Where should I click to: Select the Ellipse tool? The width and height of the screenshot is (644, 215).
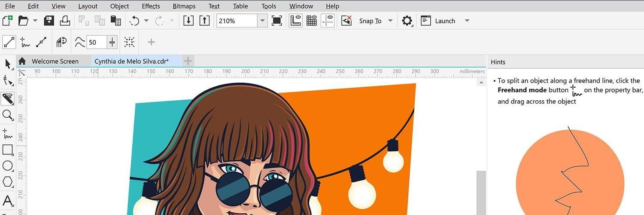coord(8,166)
